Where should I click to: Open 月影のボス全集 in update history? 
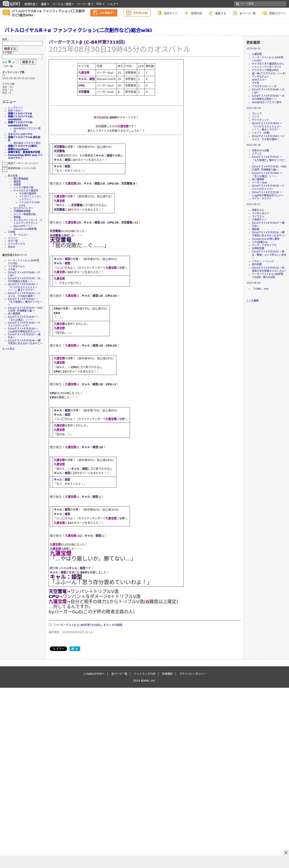[x=260, y=150]
